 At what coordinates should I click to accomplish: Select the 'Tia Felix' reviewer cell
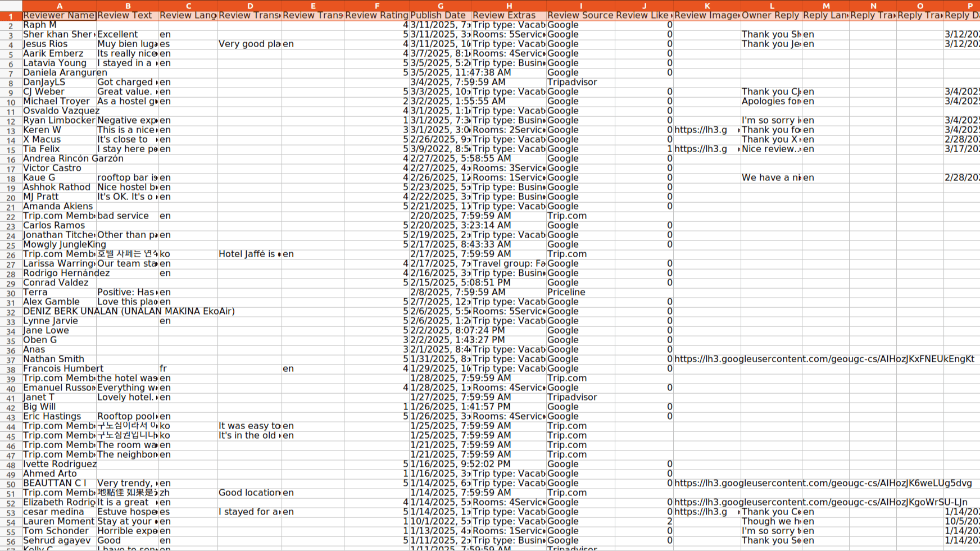click(x=59, y=149)
